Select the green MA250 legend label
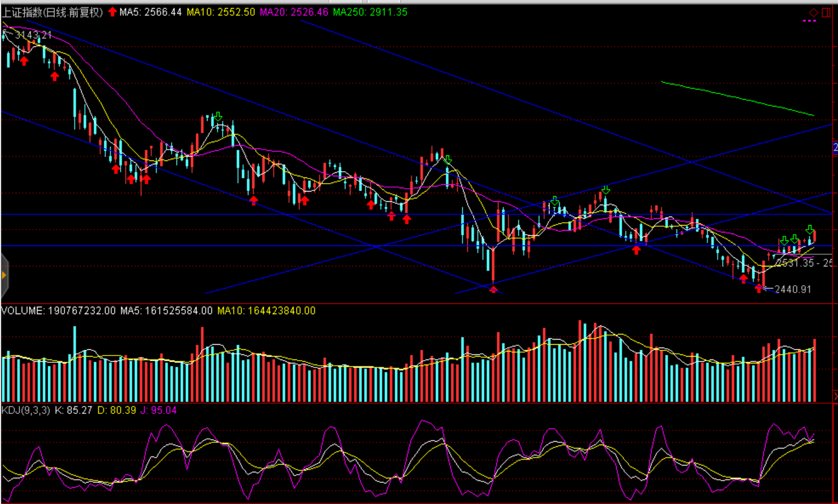 [370, 12]
